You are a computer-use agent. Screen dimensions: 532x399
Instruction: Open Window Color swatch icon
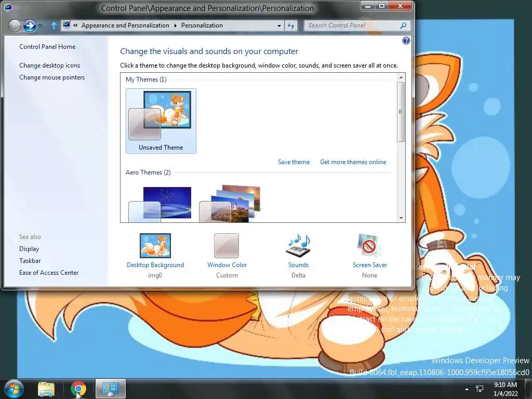(x=227, y=246)
